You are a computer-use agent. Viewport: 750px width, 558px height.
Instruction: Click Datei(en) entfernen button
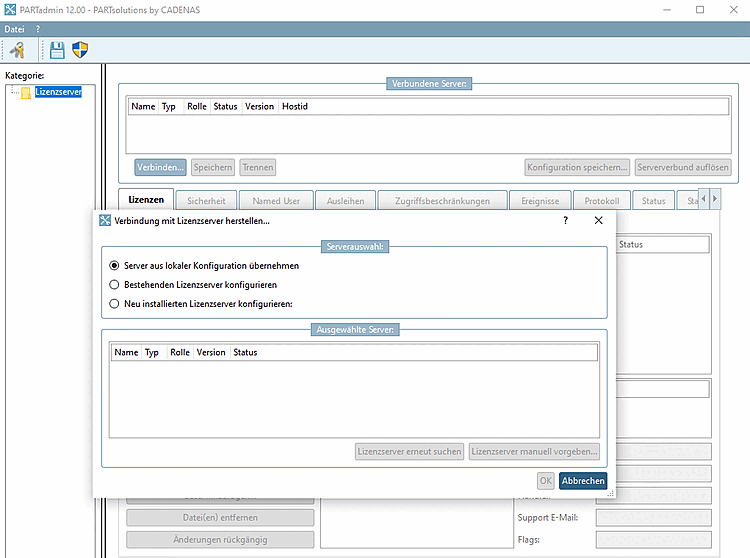pyautogui.click(x=220, y=517)
